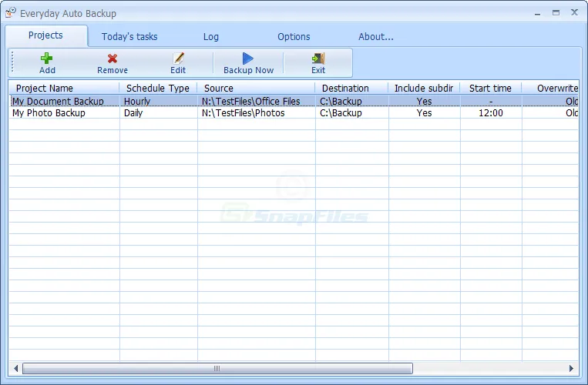Click Yes subdir cell in My Photo Backup row

tap(424, 112)
